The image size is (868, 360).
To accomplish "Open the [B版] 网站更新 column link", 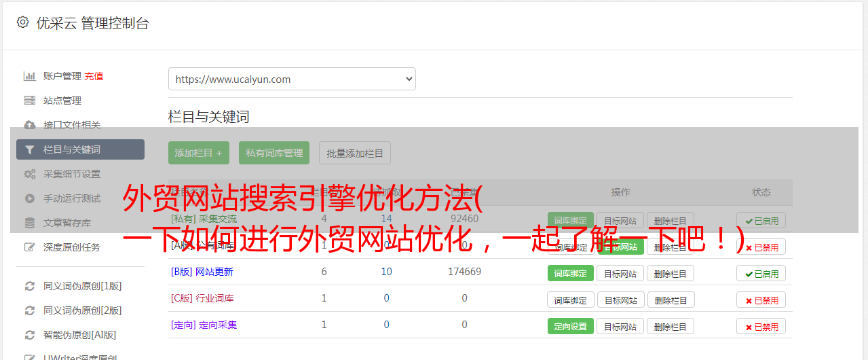I will (x=202, y=272).
